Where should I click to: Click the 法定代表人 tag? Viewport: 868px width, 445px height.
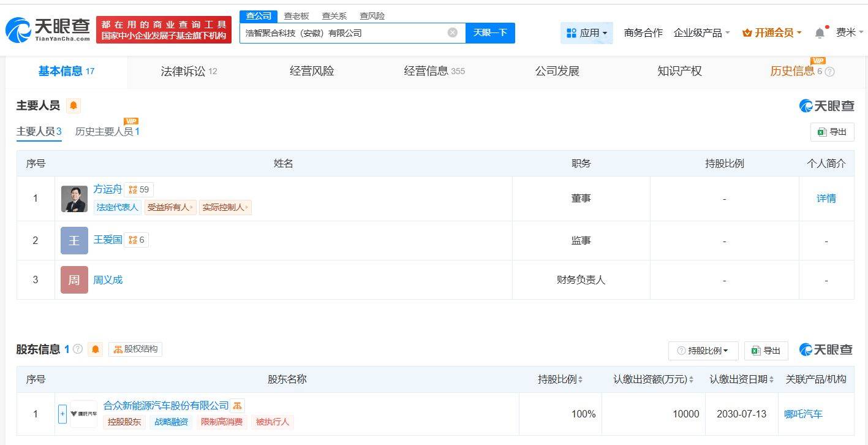click(x=118, y=207)
